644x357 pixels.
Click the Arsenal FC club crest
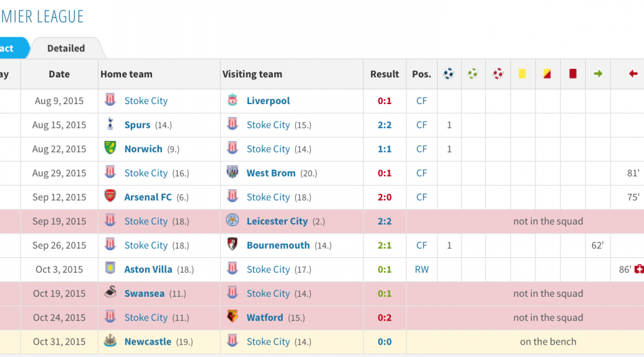tap(110, 197)
